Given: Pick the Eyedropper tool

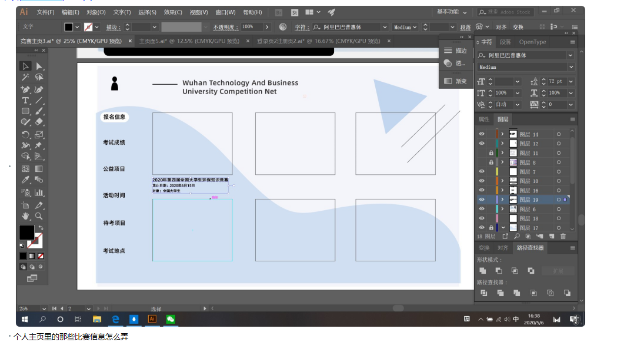Looking at the screenshot, I should pyautogui.click(x=25, y=180).
